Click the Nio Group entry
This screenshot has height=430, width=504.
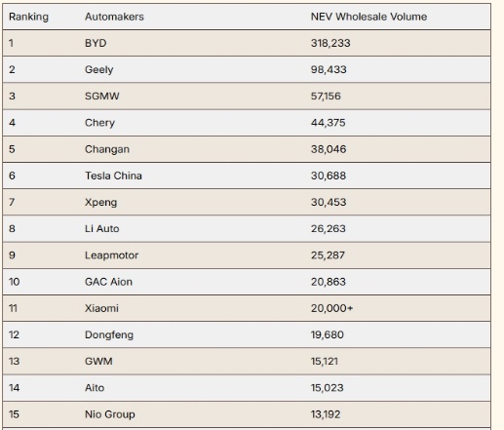pos(110,414)
